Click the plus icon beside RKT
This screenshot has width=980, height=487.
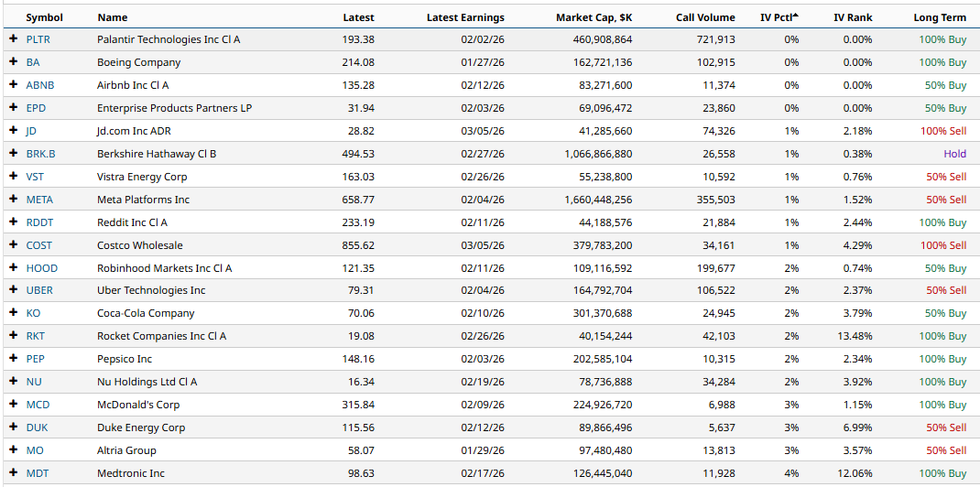click(x=14, y=336)
